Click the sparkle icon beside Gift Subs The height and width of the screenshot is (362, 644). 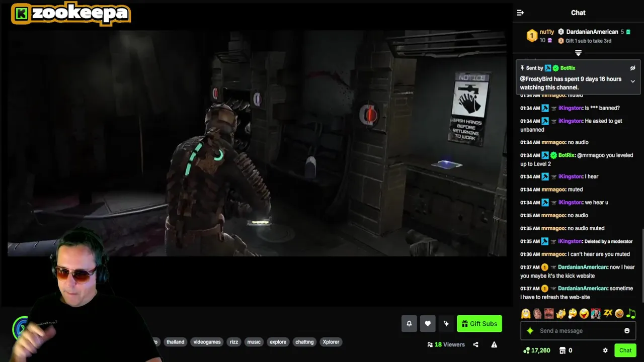coord(446,324)
